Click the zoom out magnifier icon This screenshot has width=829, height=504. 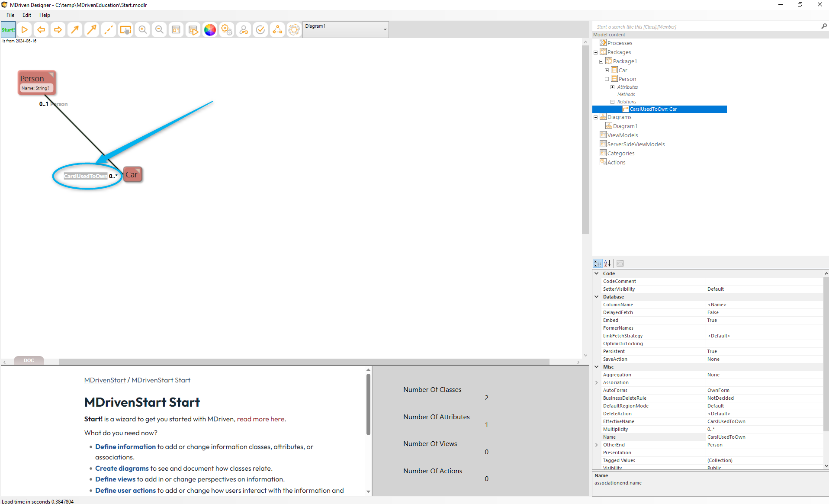pyautogui.click(x=159, y=30)
